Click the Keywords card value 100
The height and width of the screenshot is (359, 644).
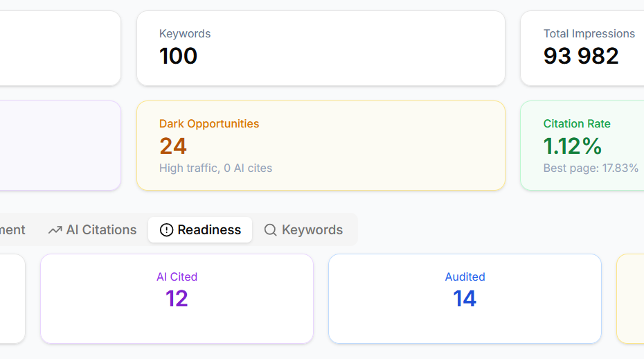point(178,56)
